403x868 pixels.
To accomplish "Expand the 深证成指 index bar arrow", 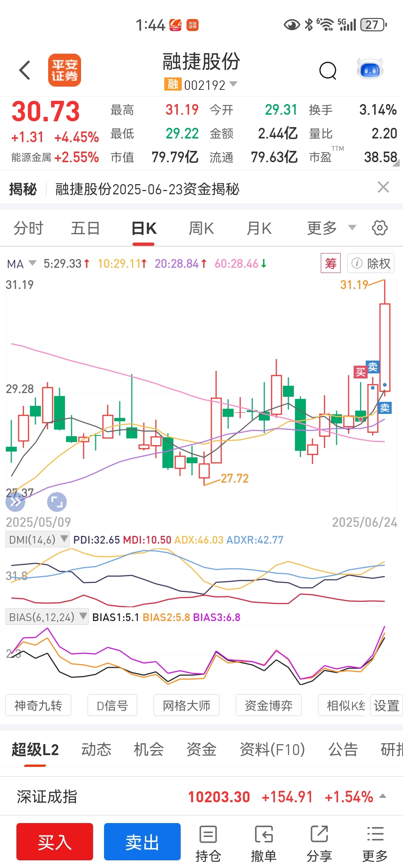I will click(x=383, y=796).
